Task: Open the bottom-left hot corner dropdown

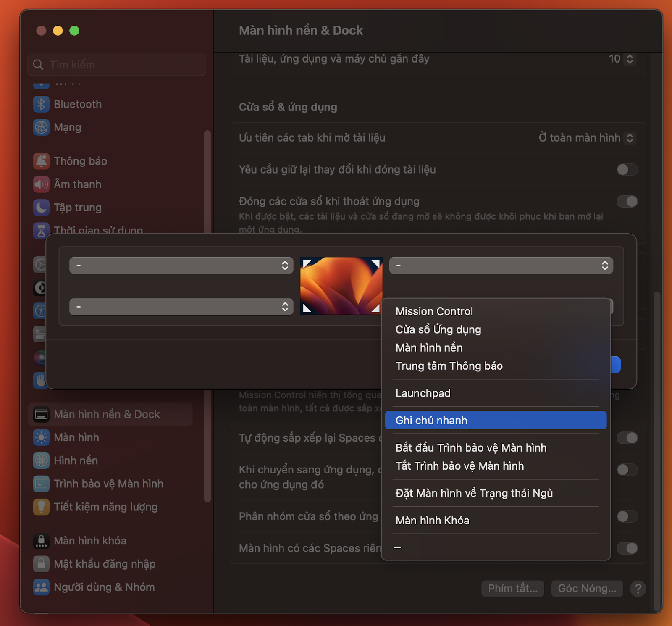Action: coord(181,307)
